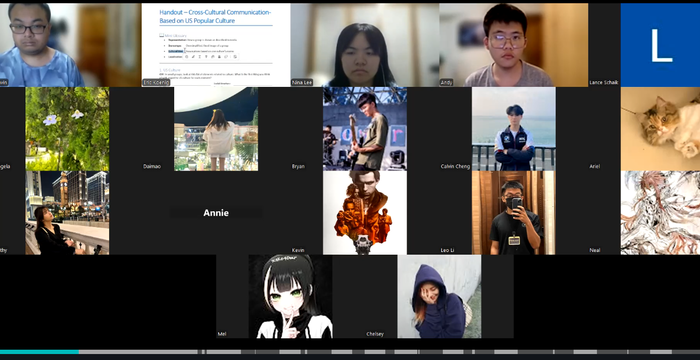The height and width of the screenshot is (360, 700).
Task: Click the 'Neal' name label
Action: pyautogui.click(x=595, y=250)
